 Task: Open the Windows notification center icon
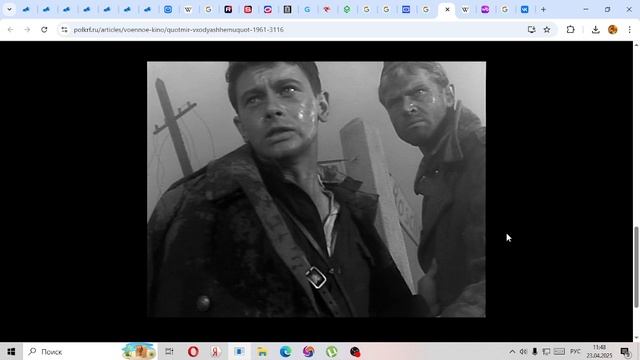(625, 351)
